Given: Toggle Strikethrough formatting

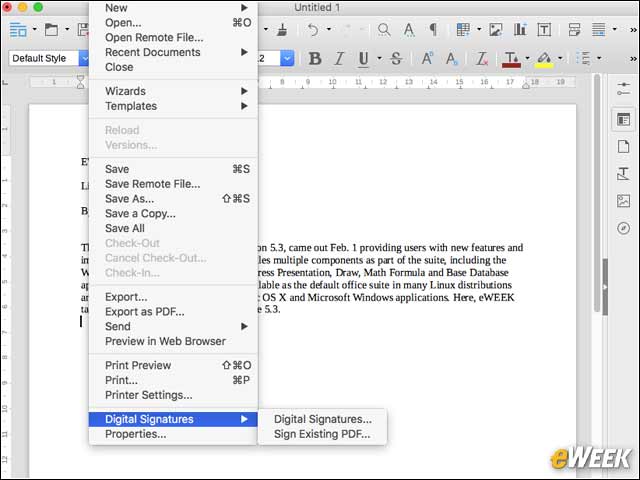Looking at the screenshot, I should [x=396, y=59].
